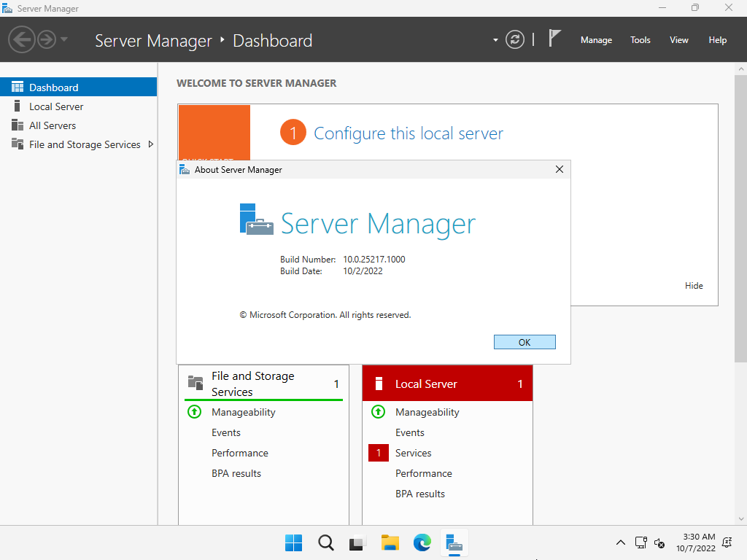
Task: Click the forward navigation arrow
Action: pyautogui.click(x=47, y=39)
